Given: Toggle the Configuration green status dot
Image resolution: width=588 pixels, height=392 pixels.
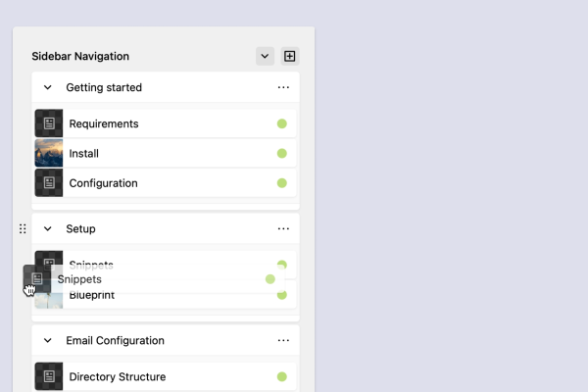Looking at the screenshot, I should [x=281, y=182].
